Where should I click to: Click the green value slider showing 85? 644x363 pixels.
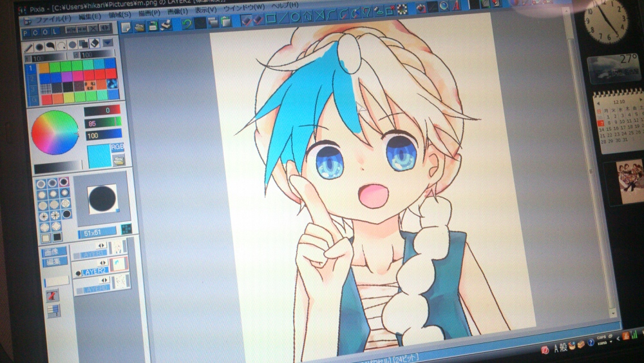pos(103,123)
